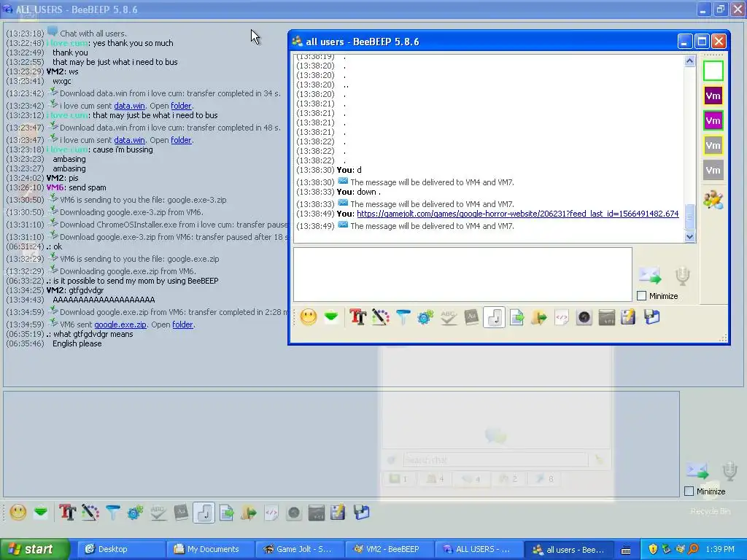Click send folder icon in front chat toolbar
747x560 pixels.
(x=539, y=317)
